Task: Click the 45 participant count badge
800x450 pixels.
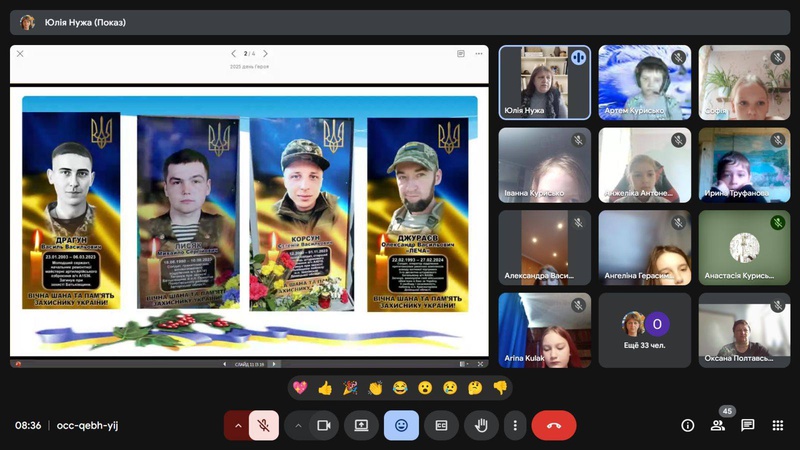Action: 727,411
